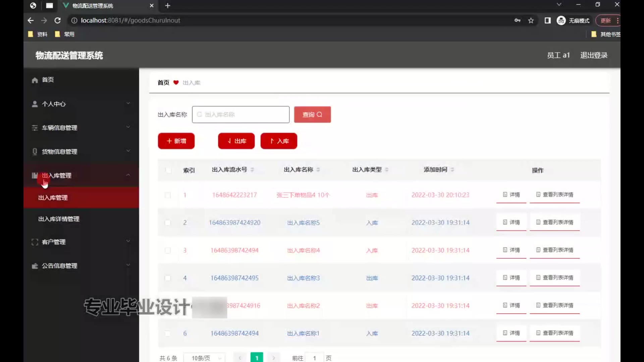Viewport: 644px width, 362px height.
Task: Click the sort arrows on 添加时间 column
Action: (x=452, y=170)
